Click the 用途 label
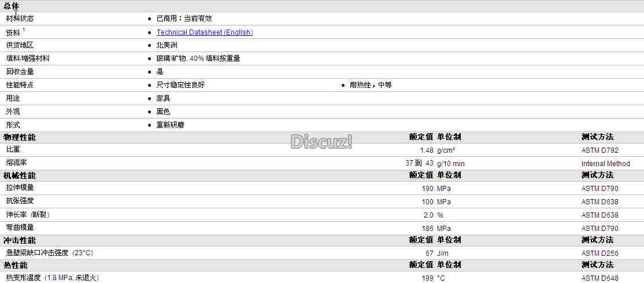Screen dimensions: 644x283 tap(13, 98)
